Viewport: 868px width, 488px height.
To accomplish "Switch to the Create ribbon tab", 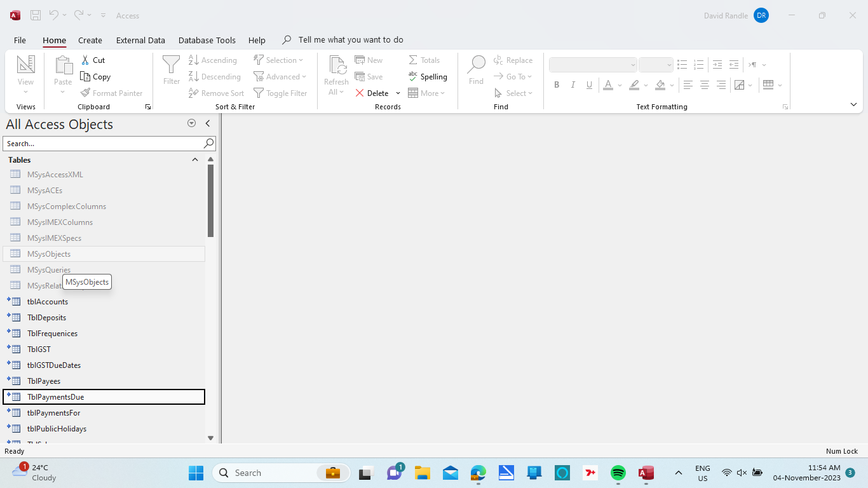I will (90, 40).
